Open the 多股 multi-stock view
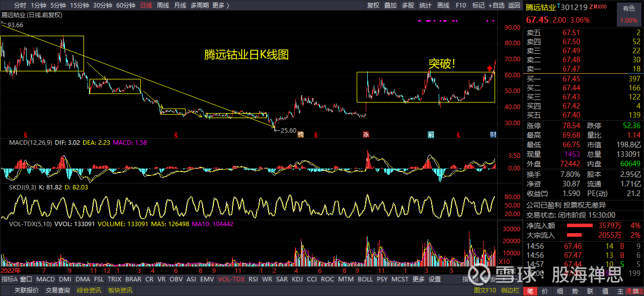This screenshot has height=296, width=644. pos(408,6)
